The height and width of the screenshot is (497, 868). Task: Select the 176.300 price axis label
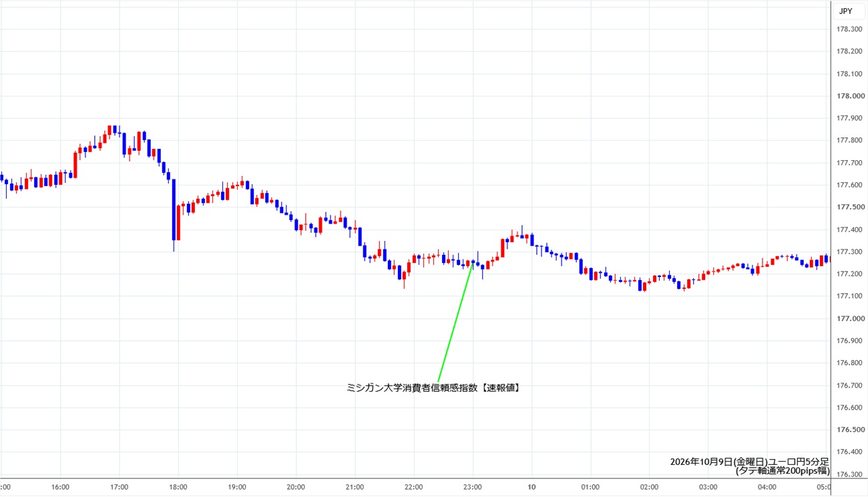pyautogui.click(x=848, y=474)
